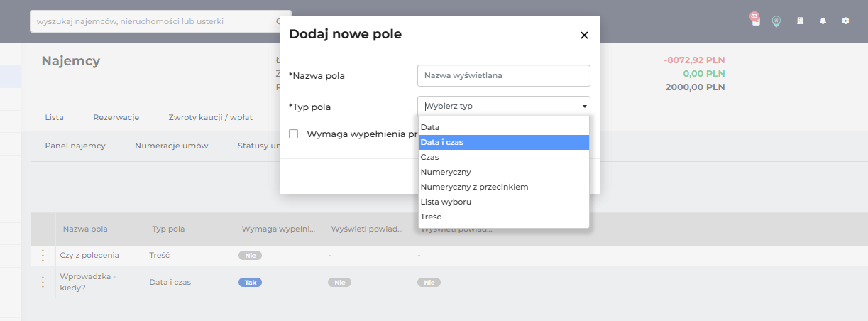Toggle the Nie badge in Czy z polecenia row
Image resolution: width=868 pixels, height=321 pixels.
coord(250,255)
